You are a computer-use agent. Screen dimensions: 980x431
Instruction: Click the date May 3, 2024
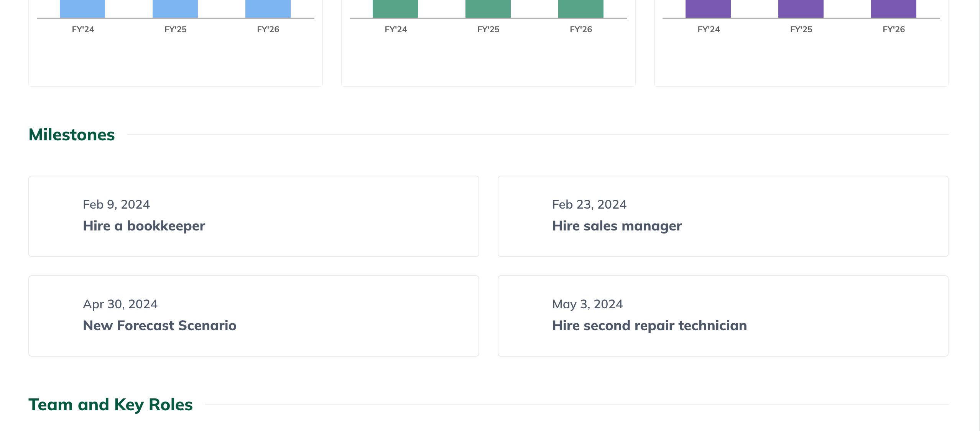[x=588, y=304]
